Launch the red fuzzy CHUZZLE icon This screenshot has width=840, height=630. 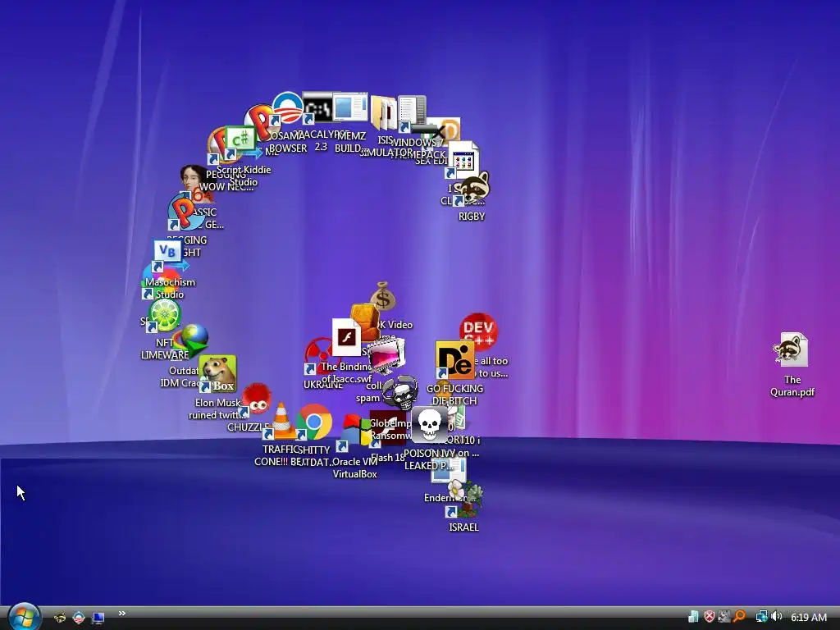click(x=256, y=399)
